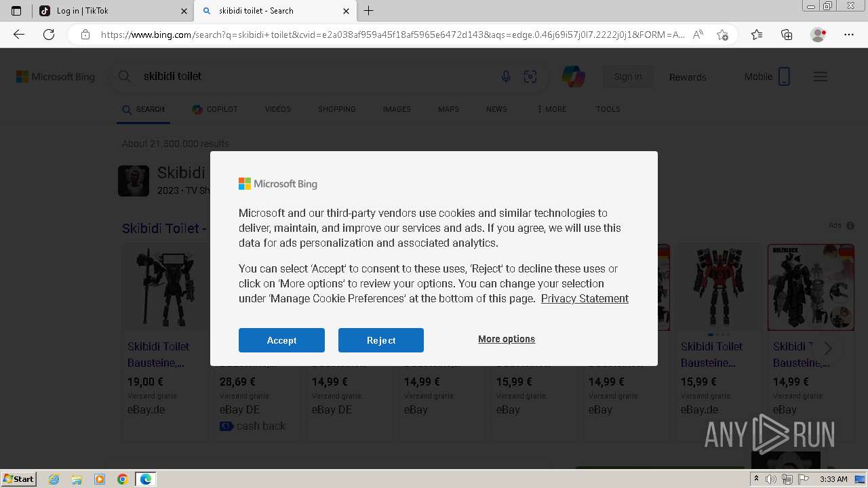View site information lock icon
This screenshot has height=488, width=868.
pyautogui.click(x=85, y=35)
